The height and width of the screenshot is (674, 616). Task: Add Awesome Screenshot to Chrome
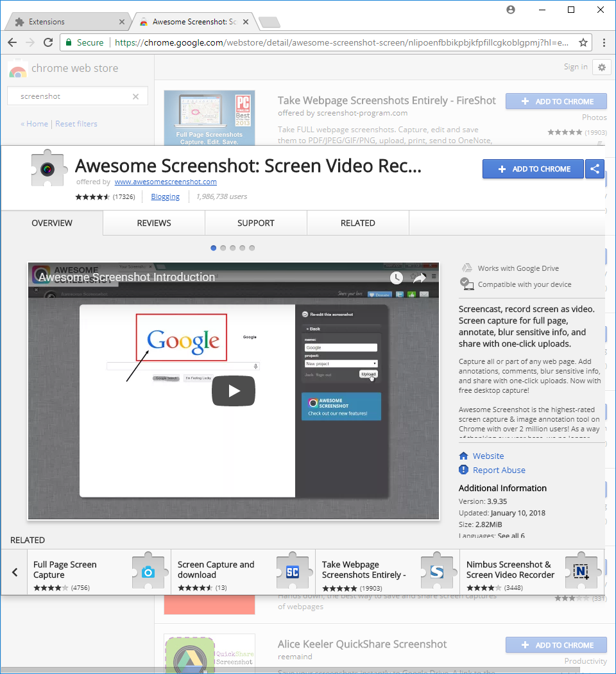533,169
